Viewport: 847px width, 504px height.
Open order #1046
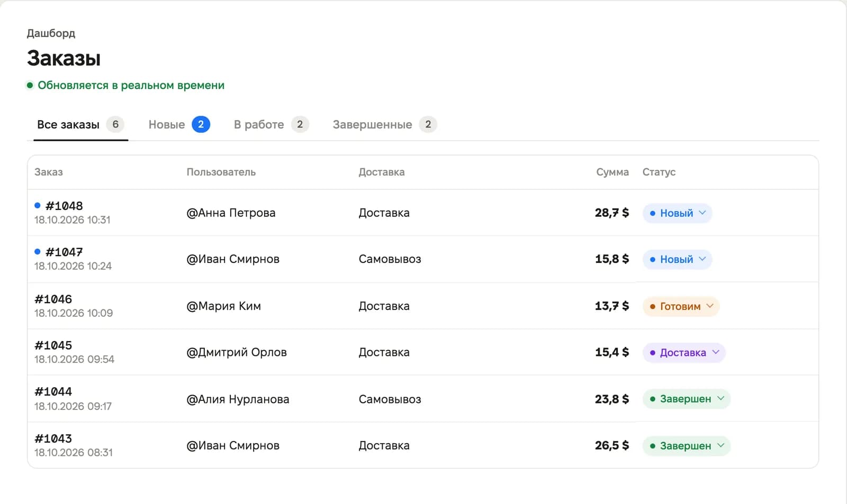(x=53, y=299)
